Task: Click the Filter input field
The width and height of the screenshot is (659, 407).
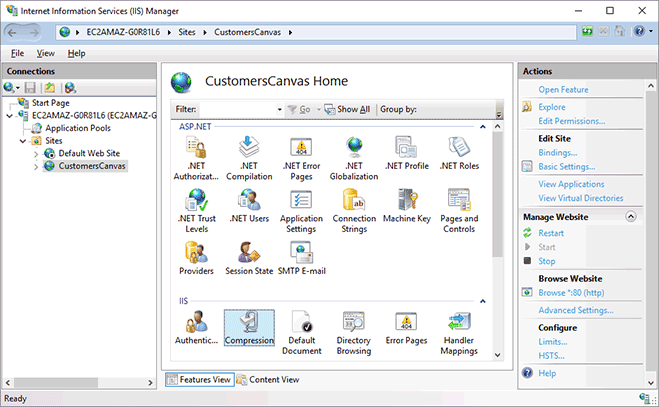Action: pos(237,110)
